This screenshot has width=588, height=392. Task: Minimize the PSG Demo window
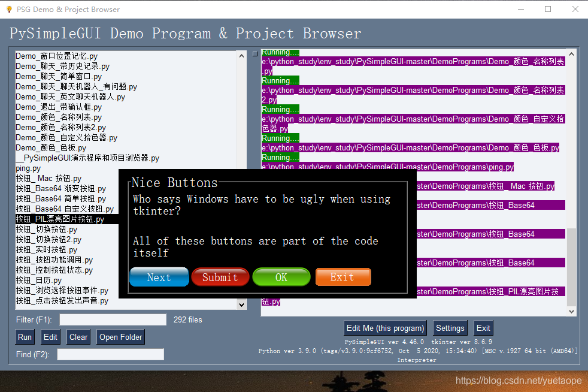[x=521, y=9]
